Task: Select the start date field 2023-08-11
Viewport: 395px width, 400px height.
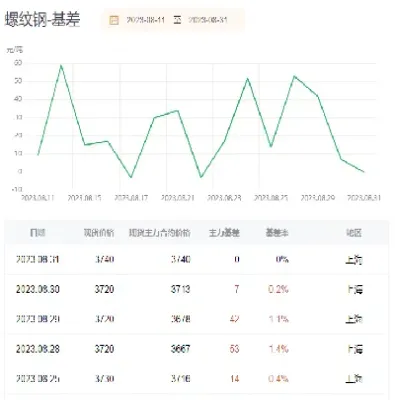Action: pos(146,20)
